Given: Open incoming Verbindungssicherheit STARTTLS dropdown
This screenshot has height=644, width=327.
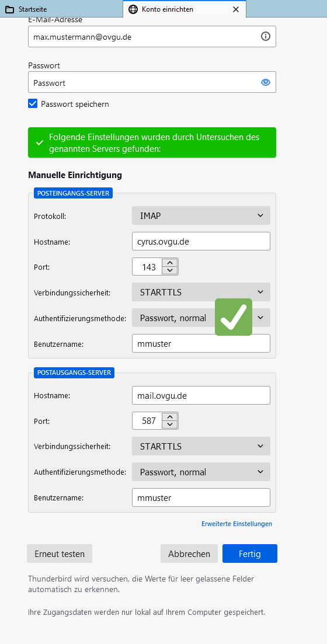Looking at the screenshot, I should coord(201,292).
